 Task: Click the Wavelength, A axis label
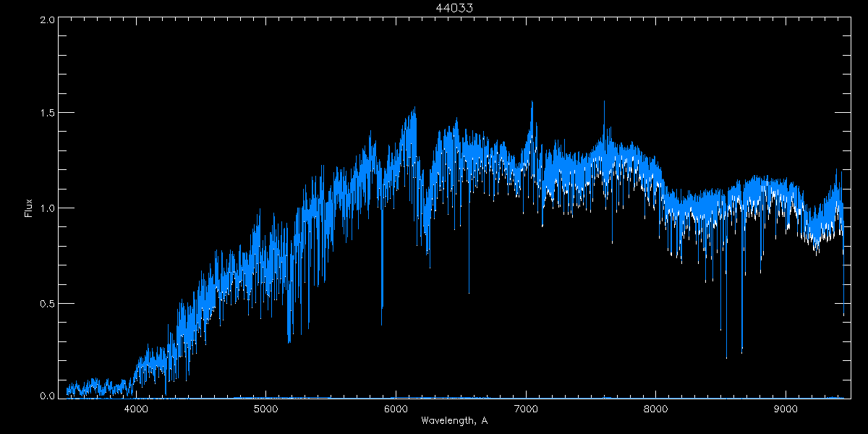(454, 420)
